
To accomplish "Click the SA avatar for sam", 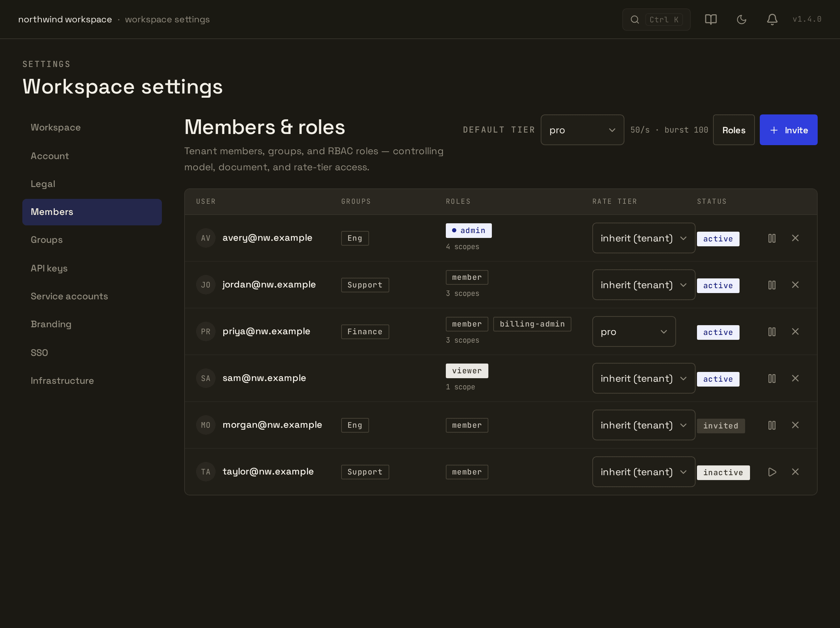I will 205,379.
